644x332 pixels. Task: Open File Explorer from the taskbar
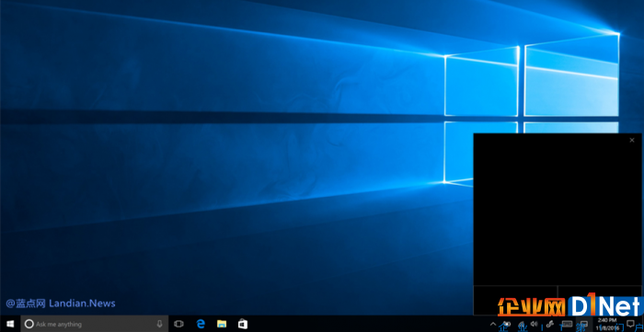[x=222, y=324]
